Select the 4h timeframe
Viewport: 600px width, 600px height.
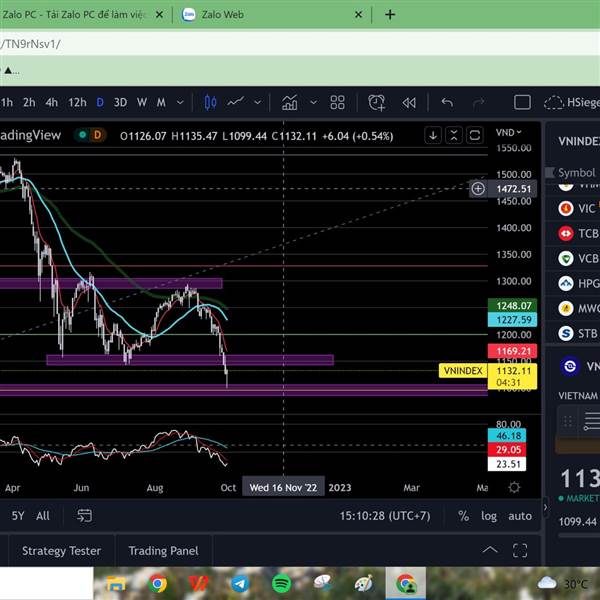click(52, 103)
